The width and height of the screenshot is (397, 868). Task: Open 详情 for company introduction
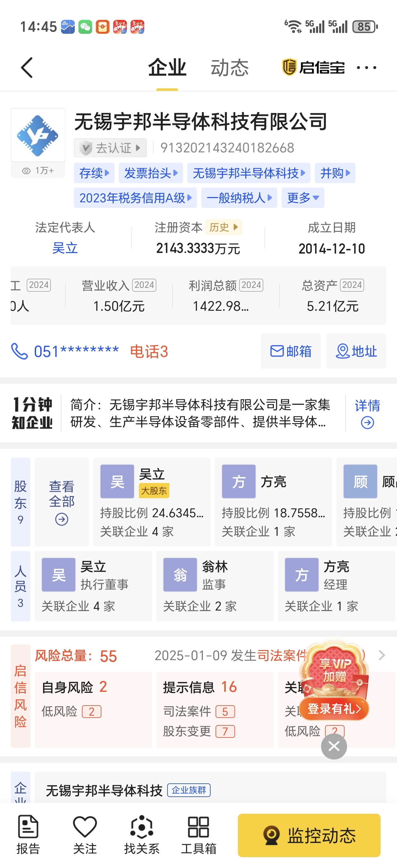click(367, 405)
